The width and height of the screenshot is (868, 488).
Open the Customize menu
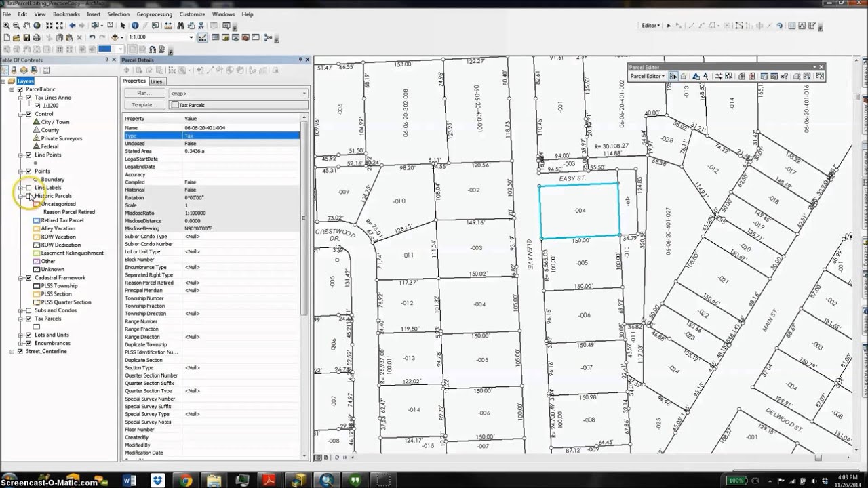click(x=192, y=14)
